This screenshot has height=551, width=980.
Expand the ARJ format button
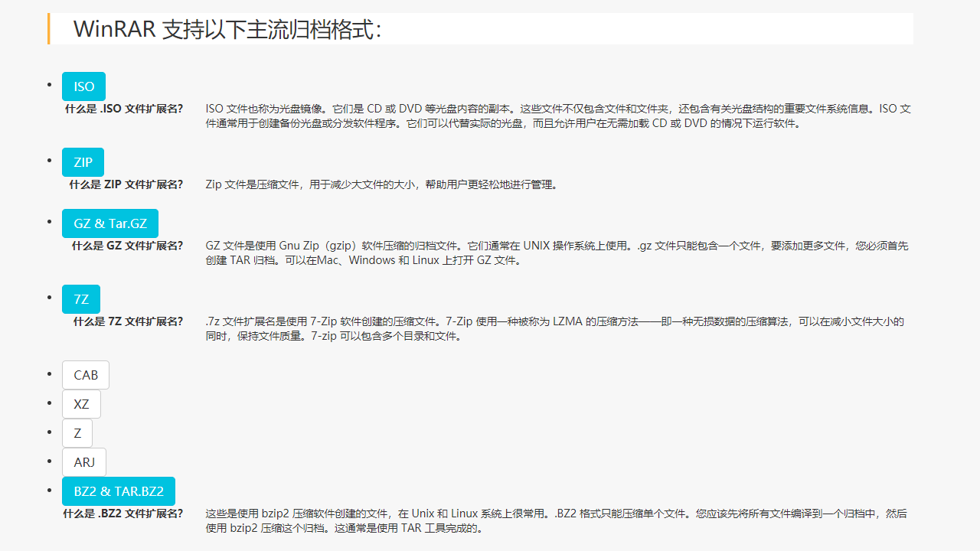tap(84, 462)
